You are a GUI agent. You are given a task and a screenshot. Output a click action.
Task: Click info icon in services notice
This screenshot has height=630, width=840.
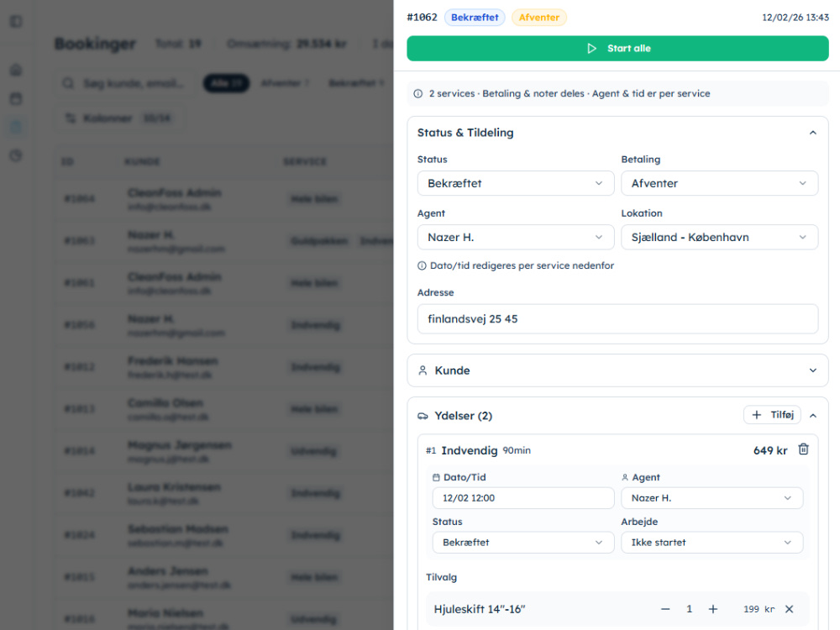[417, 94]
